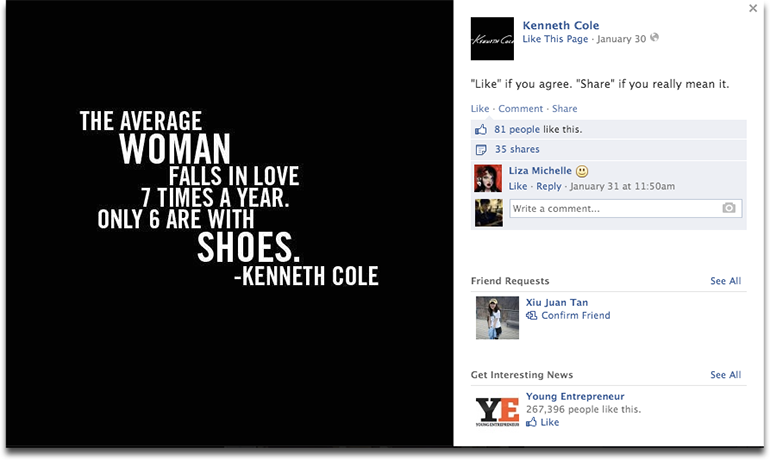This screenshot has width=770, height=460.
Task: Click the shares note icon
Action: click(481, 149)
